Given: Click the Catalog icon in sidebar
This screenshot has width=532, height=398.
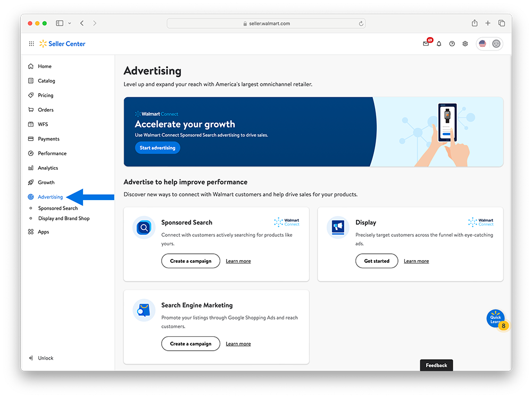Looking at the screenshot, I should (31, 81).
